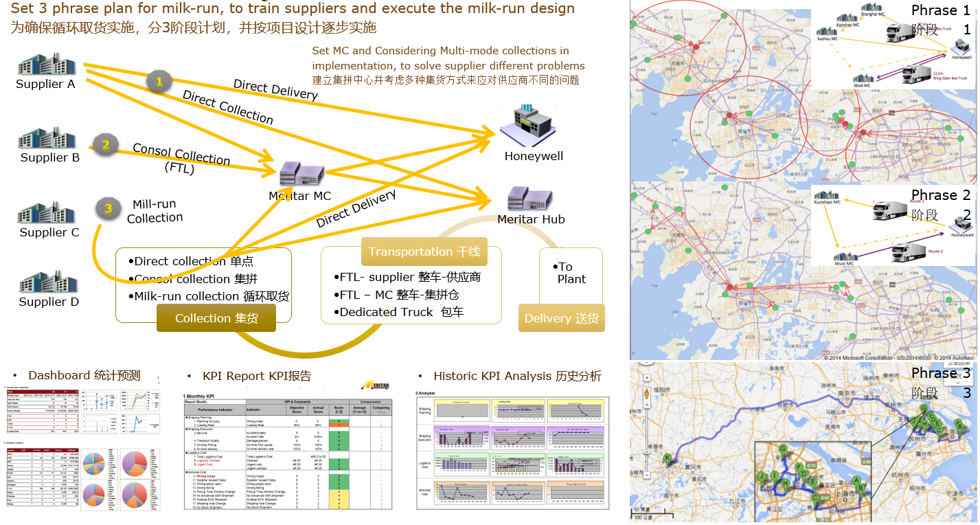Screen dimensions: 980x525
Task: Select marker K on the Phrase 3 map
Action: pyautogui.click(x=667, y=460)
